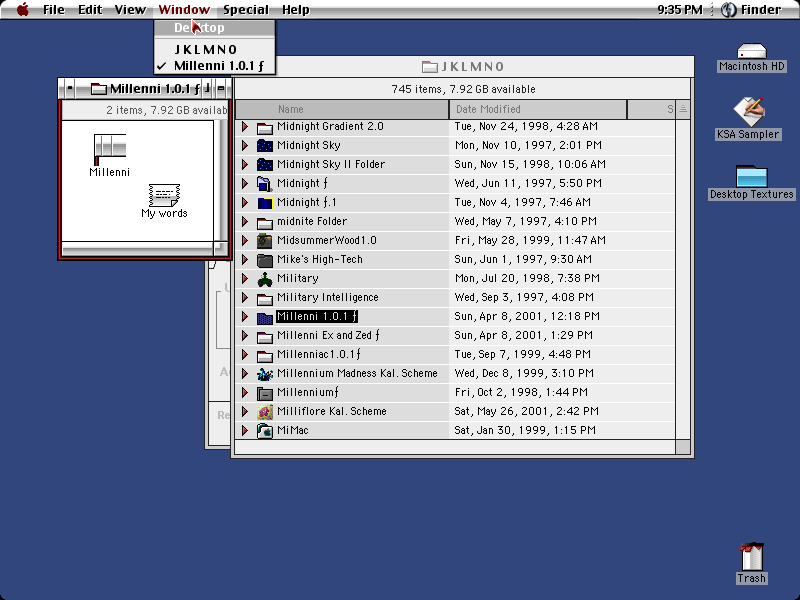
Task: Click the highlighted Millenni 1.0.1 ƒ name
Action: [317, 316]
